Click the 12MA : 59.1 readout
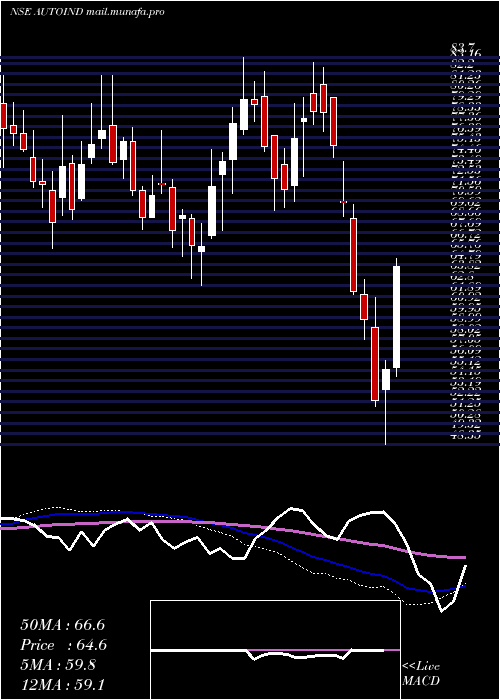Screen dimensions: 500x700 point(62,684)
